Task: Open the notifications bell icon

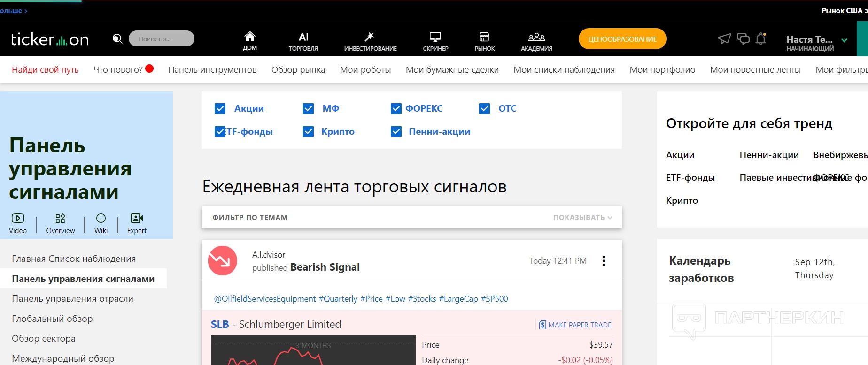Action: (761, 39)
